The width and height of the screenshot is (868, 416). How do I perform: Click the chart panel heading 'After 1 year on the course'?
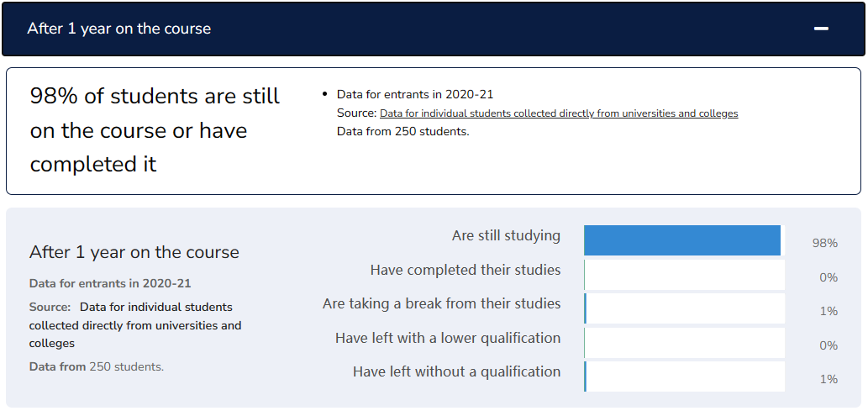coord(134,253)
